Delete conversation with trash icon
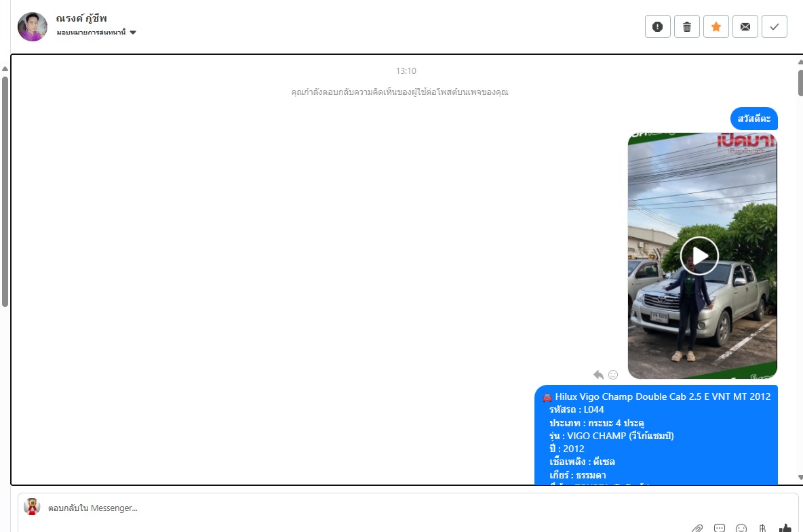Viewport: 803px width, 532px height. point(687,26)
